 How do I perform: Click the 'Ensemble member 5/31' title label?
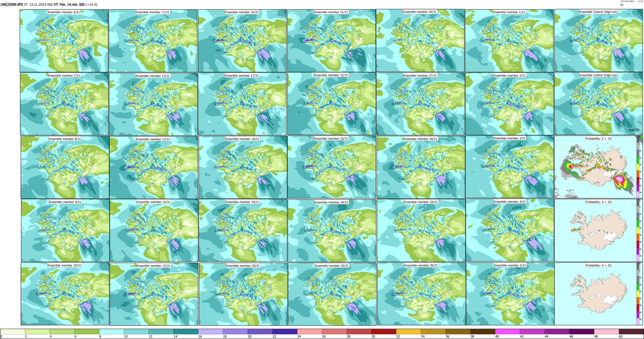pos(510,265)
